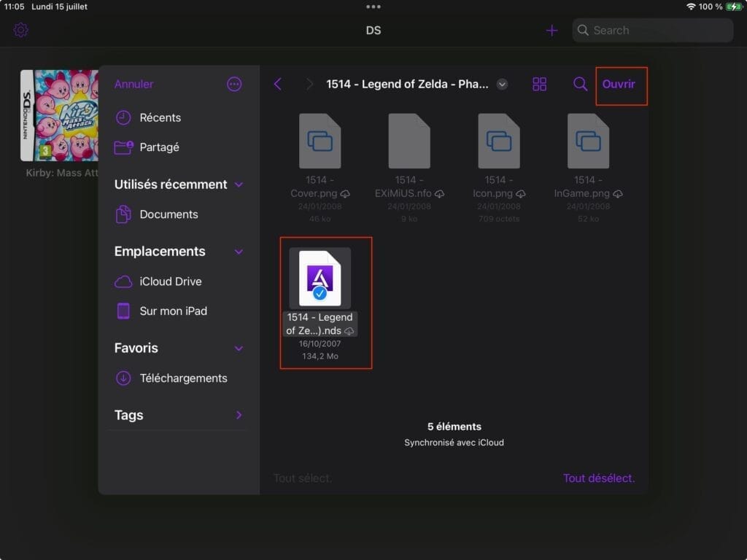Collapse the Emplacements section
This screenshot has width=747, height=560.
pyautogui.click(x=239, y=251)
